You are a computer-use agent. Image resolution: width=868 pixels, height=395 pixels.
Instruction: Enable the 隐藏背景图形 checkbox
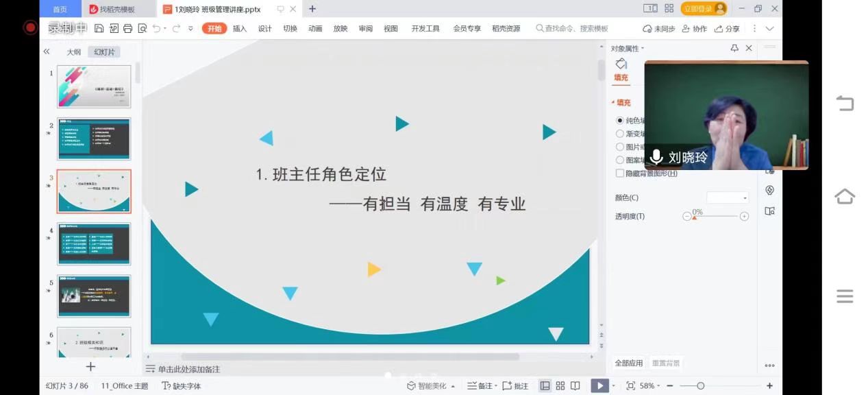[x=620, y=173]
